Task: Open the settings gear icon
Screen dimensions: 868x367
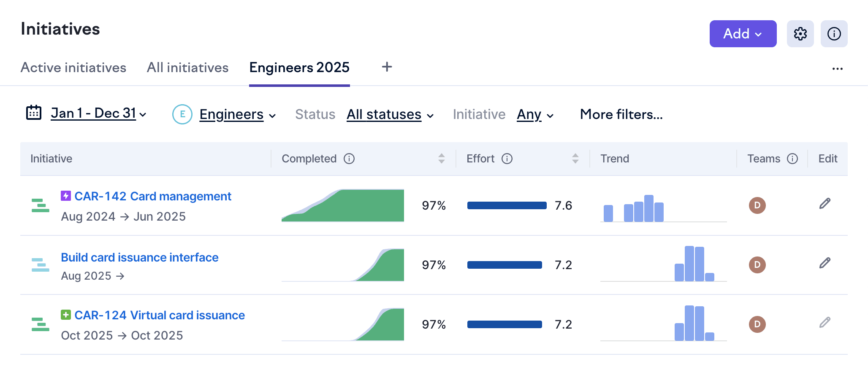Action: 800,34
